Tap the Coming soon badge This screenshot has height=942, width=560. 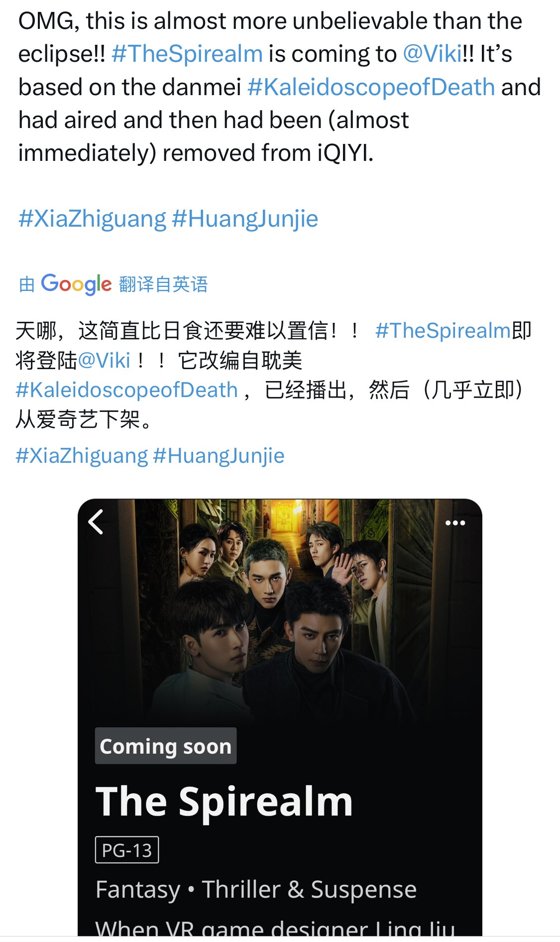coord(166,746)
